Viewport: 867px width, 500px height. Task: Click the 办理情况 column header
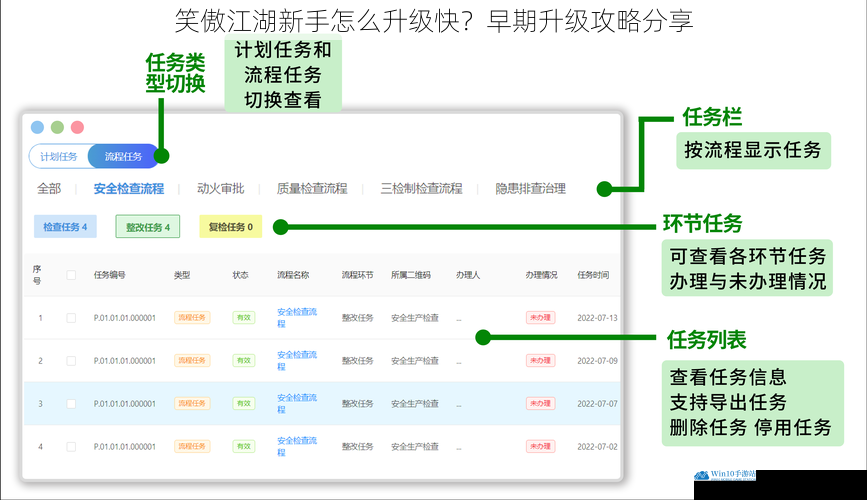pyautogui.click(x=541, y=275)
